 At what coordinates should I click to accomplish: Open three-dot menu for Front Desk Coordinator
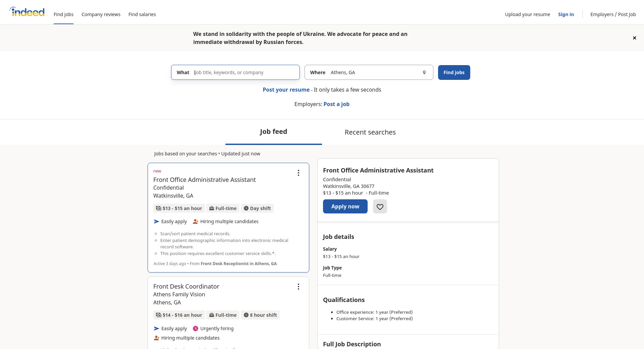click(x=298, y=287)
